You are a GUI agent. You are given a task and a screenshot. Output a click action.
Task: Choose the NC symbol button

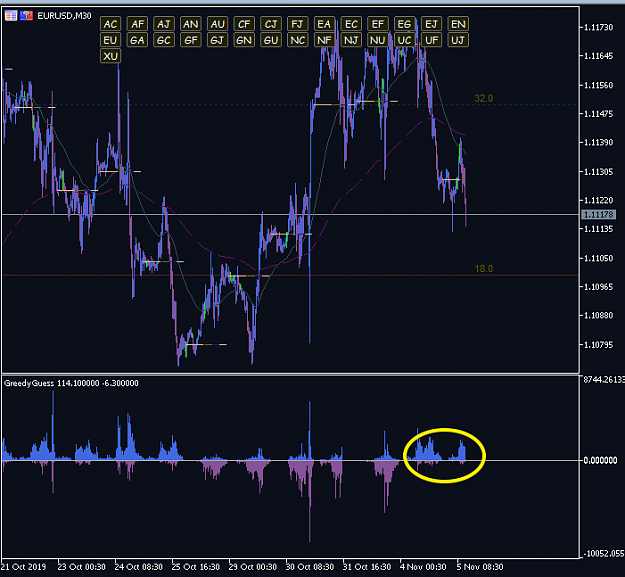point(297,40)
